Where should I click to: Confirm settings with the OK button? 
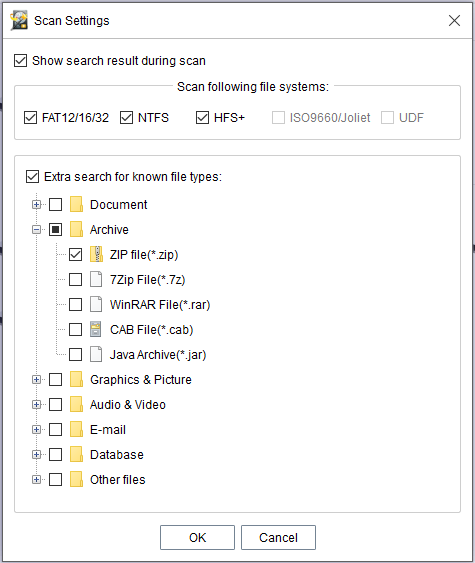(197, 538)
